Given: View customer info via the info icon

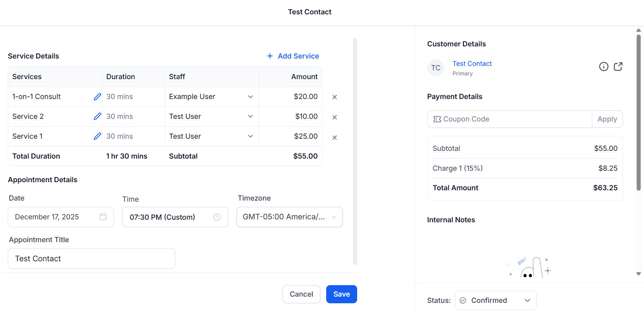Looking at the screenshot, I should pos(604,67).
